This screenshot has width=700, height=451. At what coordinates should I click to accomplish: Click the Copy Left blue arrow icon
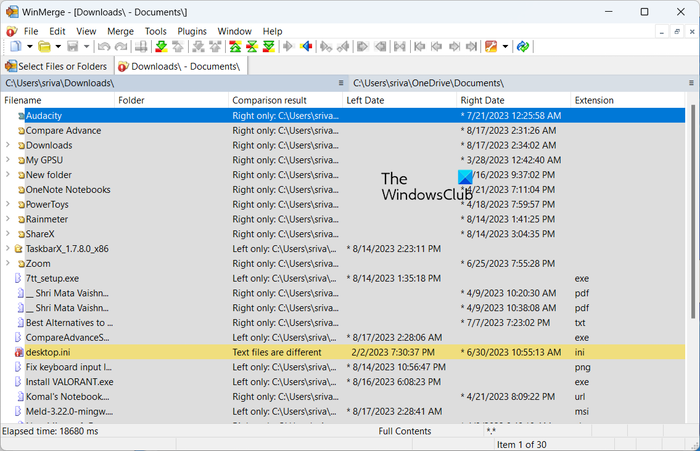[x=306, y=47]
